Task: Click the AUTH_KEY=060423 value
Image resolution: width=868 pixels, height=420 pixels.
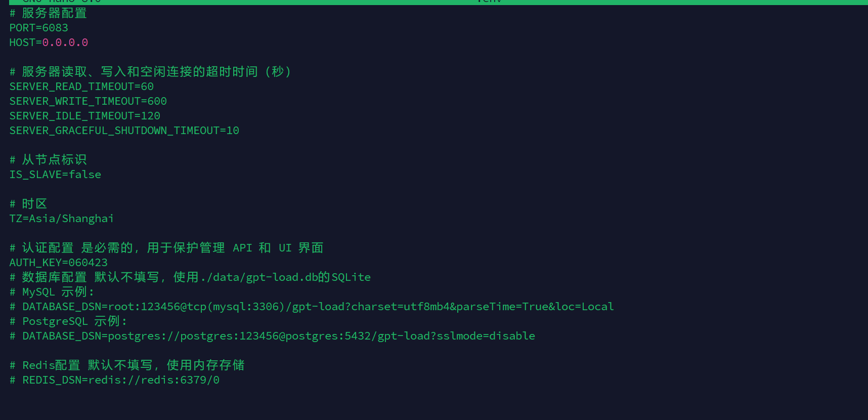Action: click(x=59, y=263)
